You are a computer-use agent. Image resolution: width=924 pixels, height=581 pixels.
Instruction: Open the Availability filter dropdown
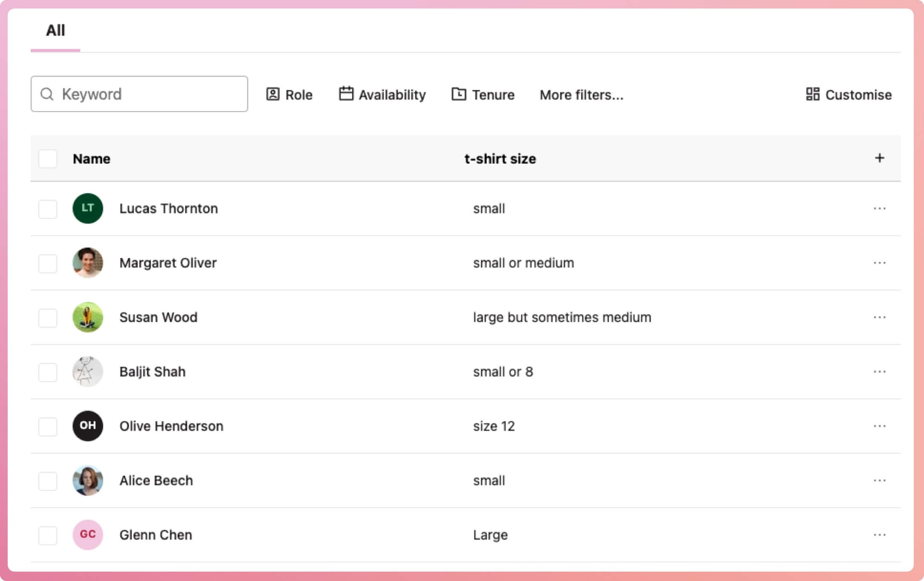tap(382, 95)
